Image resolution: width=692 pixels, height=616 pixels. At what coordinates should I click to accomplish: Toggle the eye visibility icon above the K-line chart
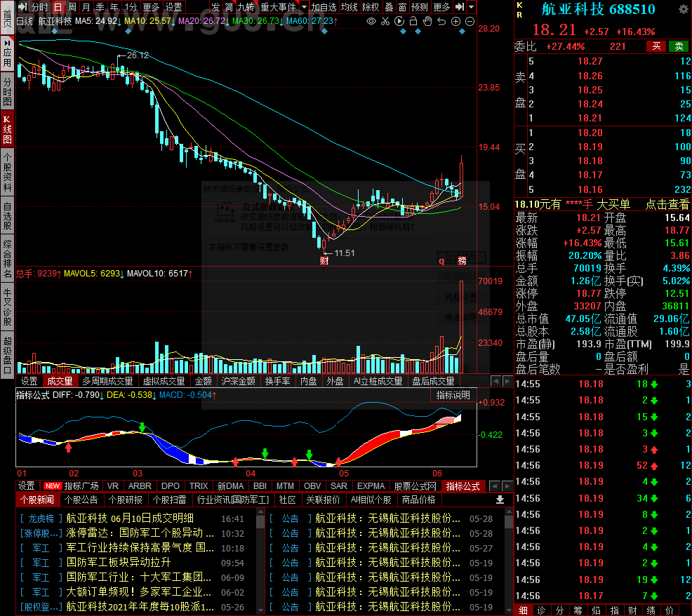pyautogui.click(x=371, y=21)
